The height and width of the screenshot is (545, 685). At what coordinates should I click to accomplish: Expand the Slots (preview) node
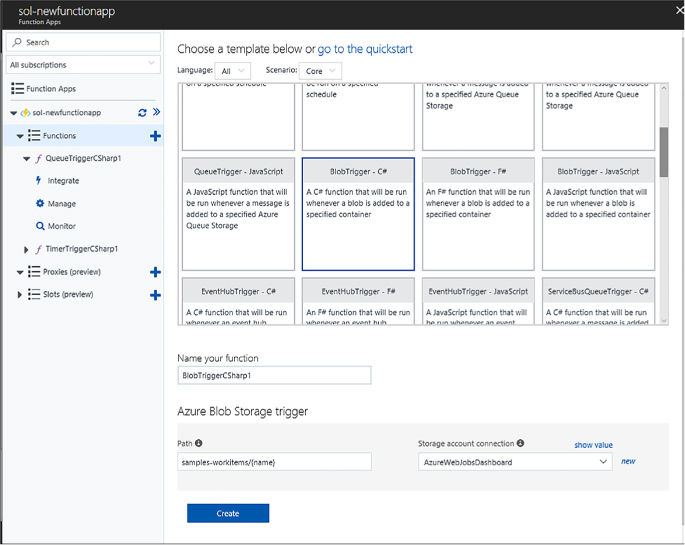pos(20,295)
